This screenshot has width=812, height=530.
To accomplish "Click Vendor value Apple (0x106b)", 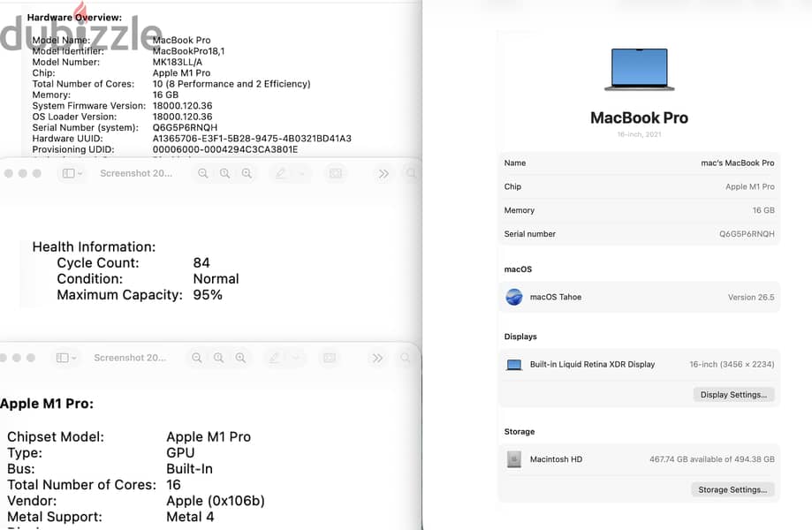I will [x=216, y=501].
